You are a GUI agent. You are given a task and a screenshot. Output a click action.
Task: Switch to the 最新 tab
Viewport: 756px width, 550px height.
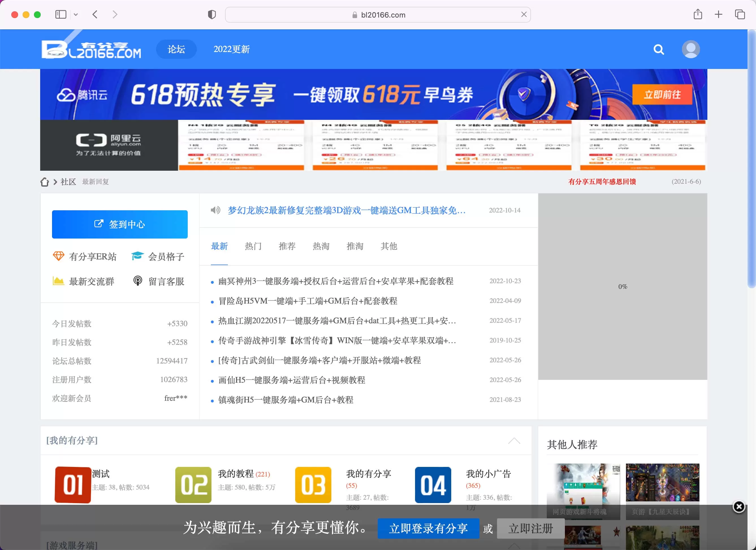pyautogui.click(x=219, y=246)
